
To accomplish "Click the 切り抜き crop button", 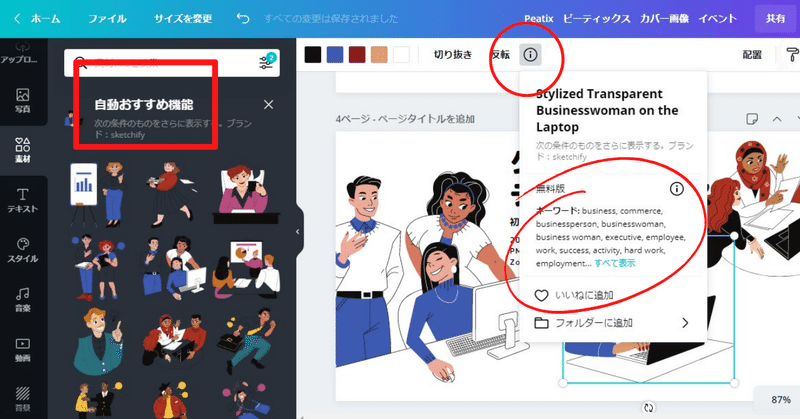I will (x=453, y=55).
